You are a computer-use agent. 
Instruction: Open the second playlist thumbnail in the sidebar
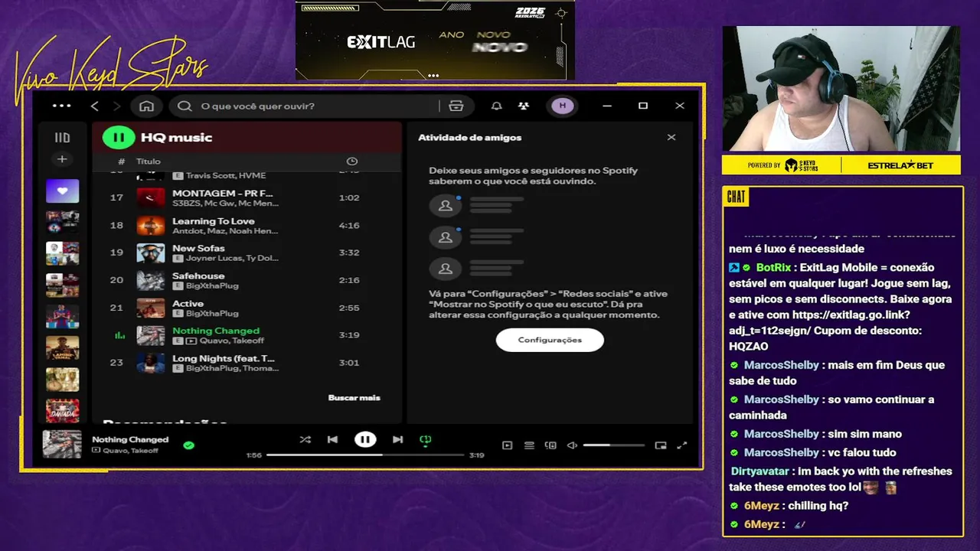coord(63,222)
